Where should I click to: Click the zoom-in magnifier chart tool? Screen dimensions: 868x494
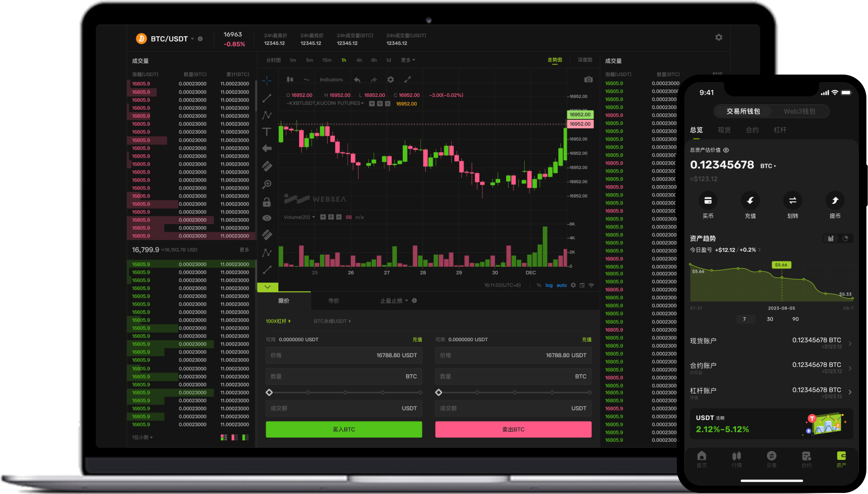coord(267,184)
